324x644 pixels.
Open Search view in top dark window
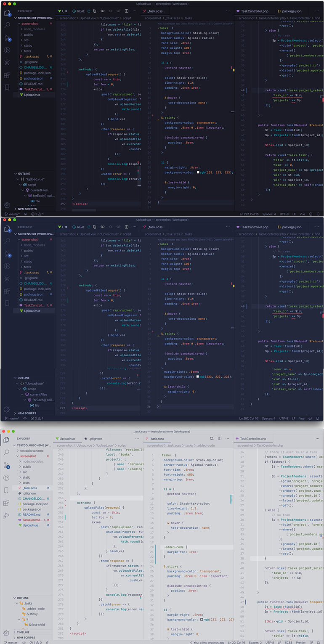point(7,26)
